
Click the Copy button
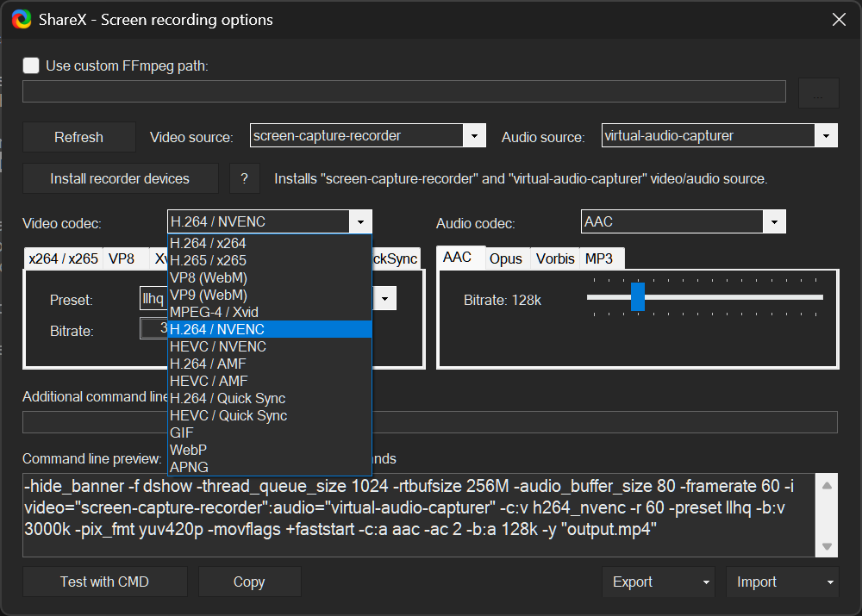click(x=249, y=582)
